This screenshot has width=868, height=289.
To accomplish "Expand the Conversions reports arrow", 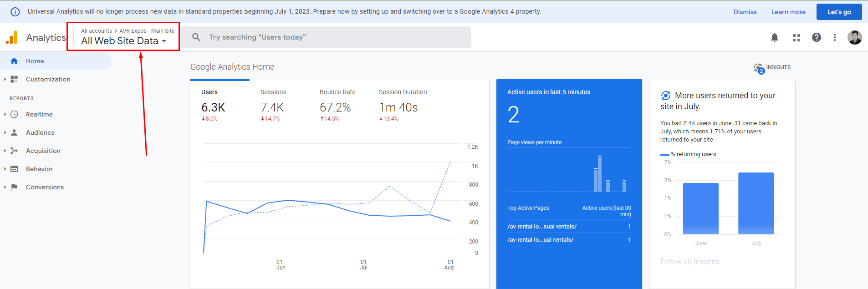I will (5, 187).
